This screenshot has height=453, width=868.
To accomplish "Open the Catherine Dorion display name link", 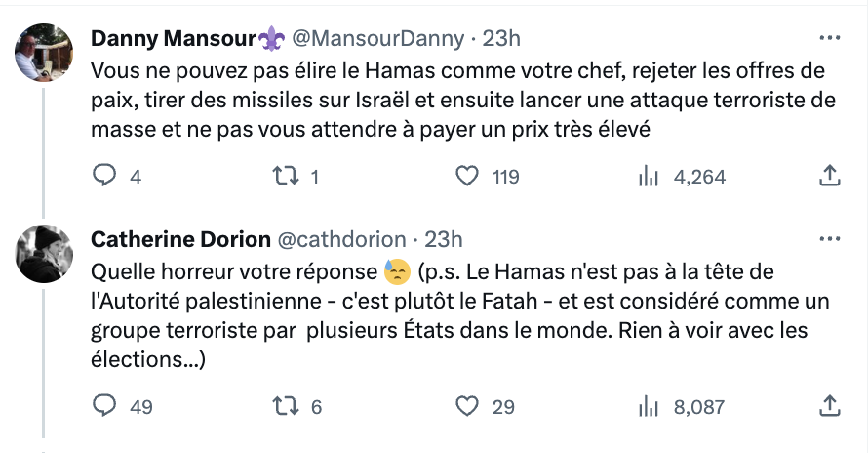I will [180, 239].
